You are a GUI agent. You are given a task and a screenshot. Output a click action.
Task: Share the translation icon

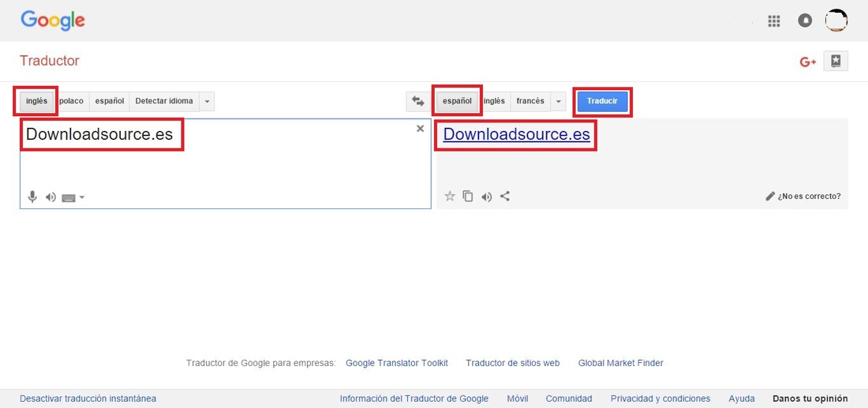coord(505,196)
